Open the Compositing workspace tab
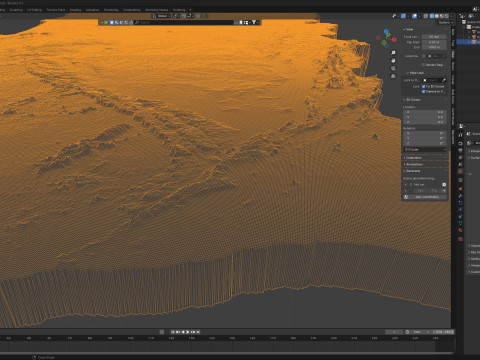The width and height of the screenshot is (480, 360). coord(132,10)
